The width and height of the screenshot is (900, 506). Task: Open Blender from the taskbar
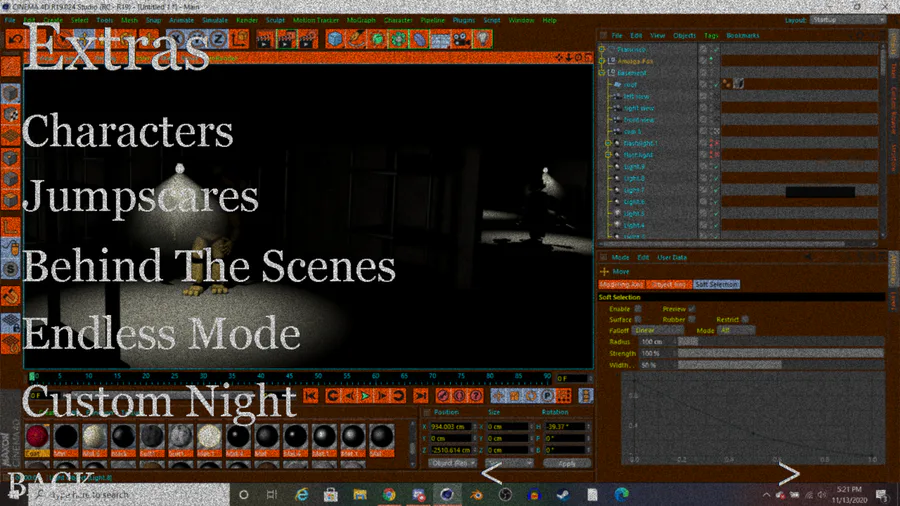point(476,495)
